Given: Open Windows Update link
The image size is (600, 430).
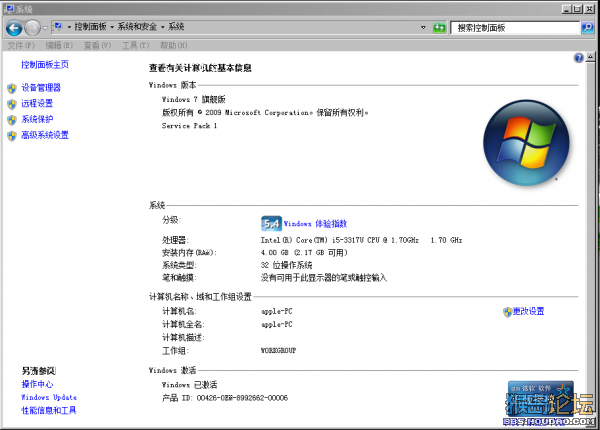Looking at the screenshot, I should 49,397.
